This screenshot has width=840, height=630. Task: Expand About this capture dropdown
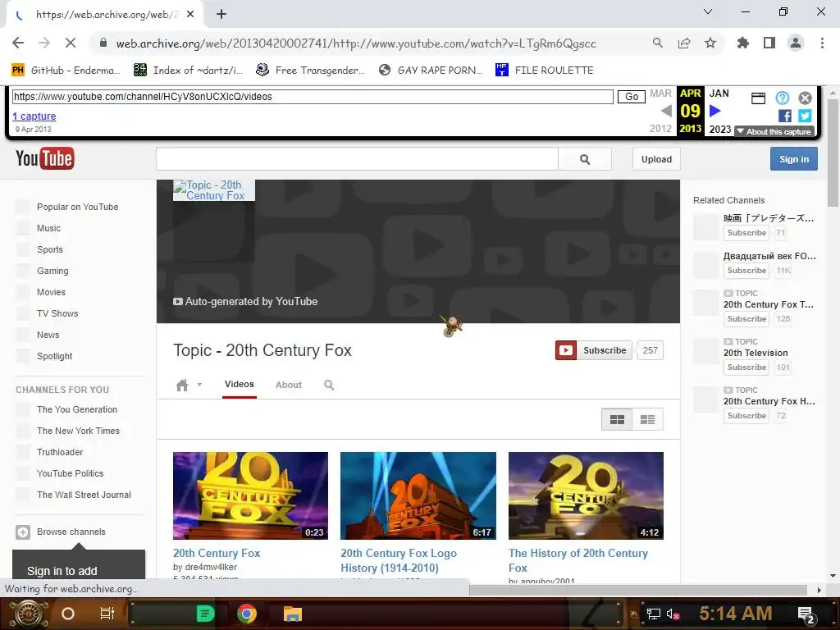tap(774, 131)
